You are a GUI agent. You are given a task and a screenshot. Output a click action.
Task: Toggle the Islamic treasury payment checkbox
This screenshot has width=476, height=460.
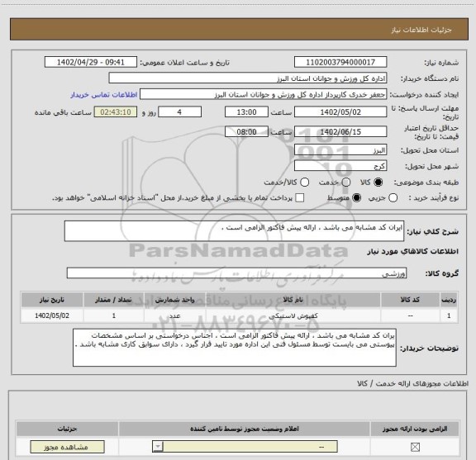pos(300,198)
